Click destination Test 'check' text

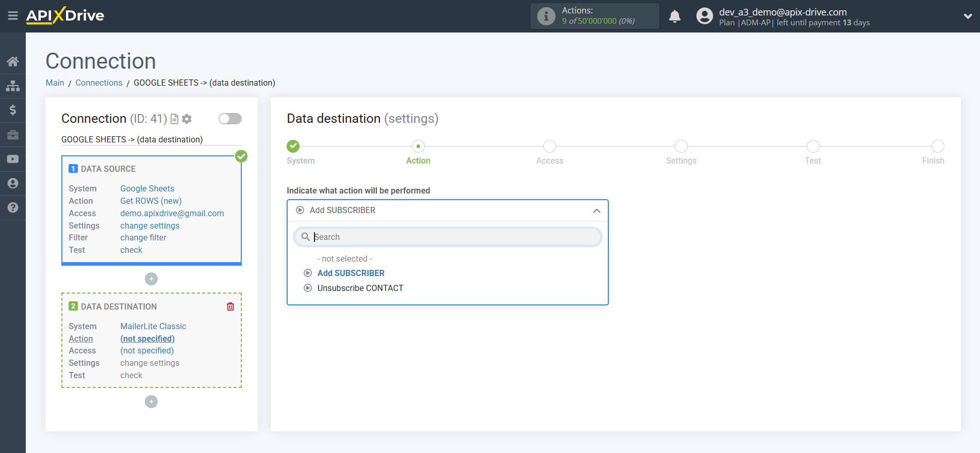131,375
